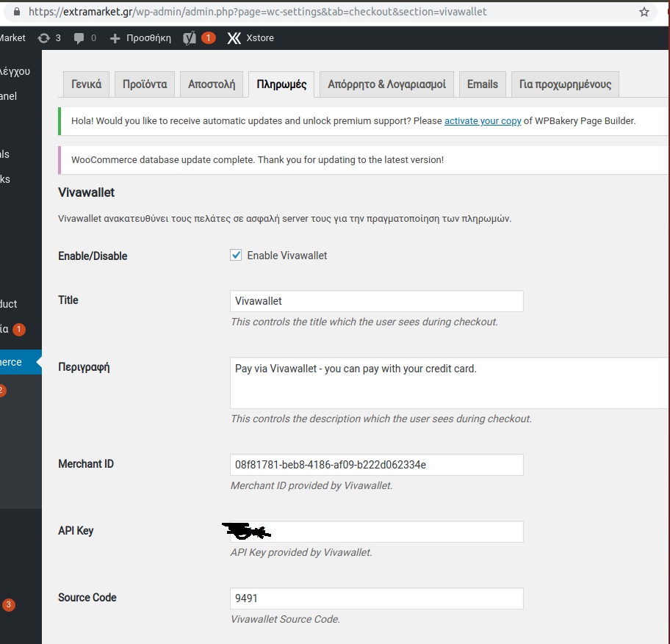Viewport: 670px width, 644px height.
Task: Switch to the Απόρρητο & Λογαριασμοί tab
Action: pyautogui.click(x=386, y=84)
